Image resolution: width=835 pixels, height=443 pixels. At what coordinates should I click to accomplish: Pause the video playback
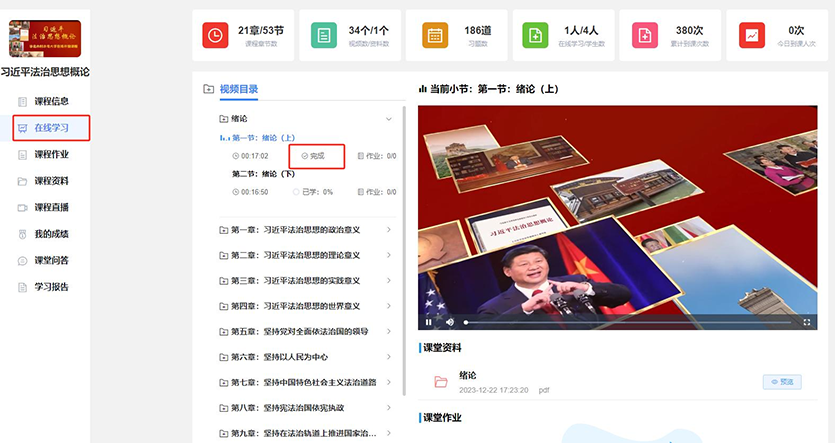(429, 322)
